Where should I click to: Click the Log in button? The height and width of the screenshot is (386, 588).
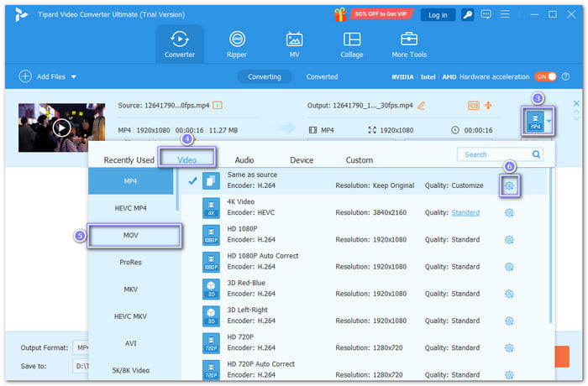[438, 14]
